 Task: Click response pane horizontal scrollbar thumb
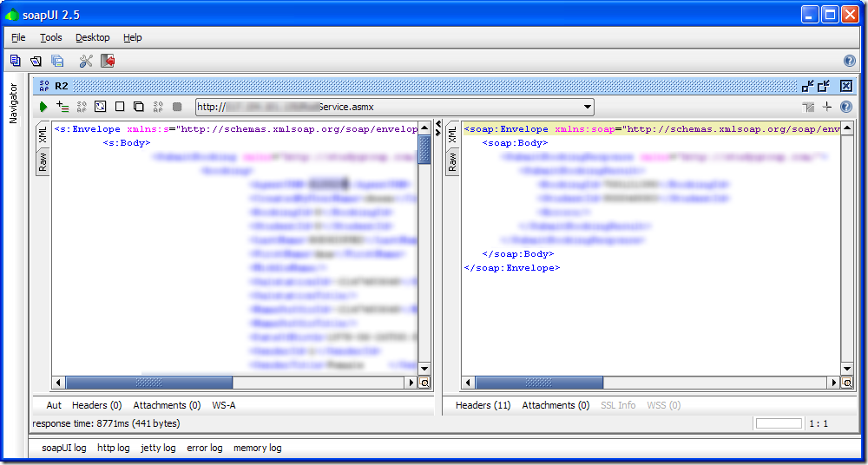[x=539, y=382]
